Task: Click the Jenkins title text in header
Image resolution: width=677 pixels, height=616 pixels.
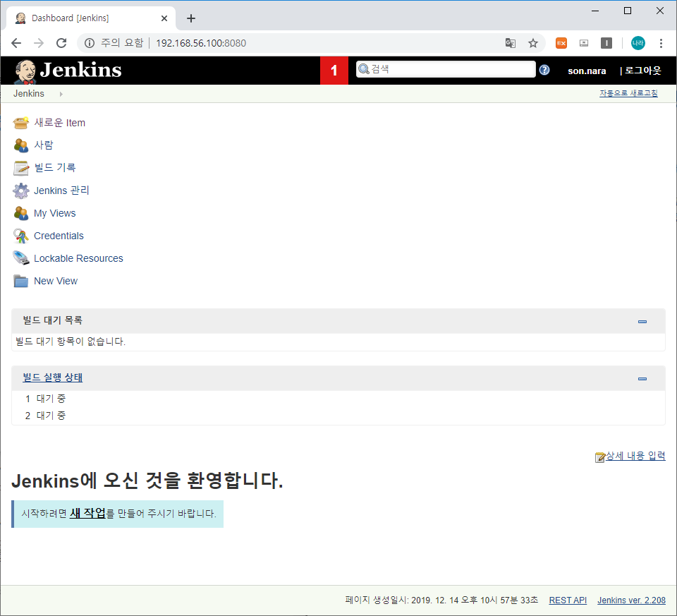Action: pyautogui.click(x=80, y=70)
